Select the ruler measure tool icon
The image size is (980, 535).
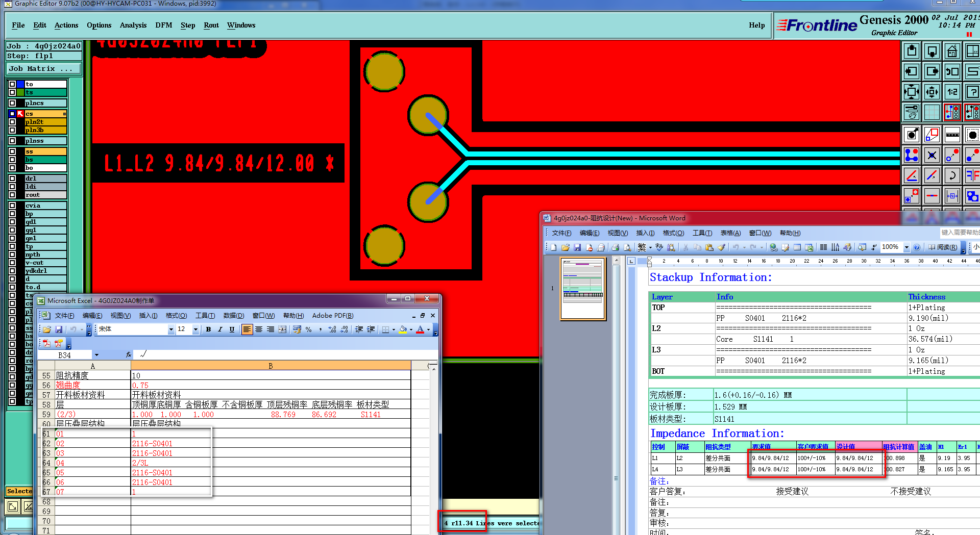pyautogui.click(x=952, y=135)
